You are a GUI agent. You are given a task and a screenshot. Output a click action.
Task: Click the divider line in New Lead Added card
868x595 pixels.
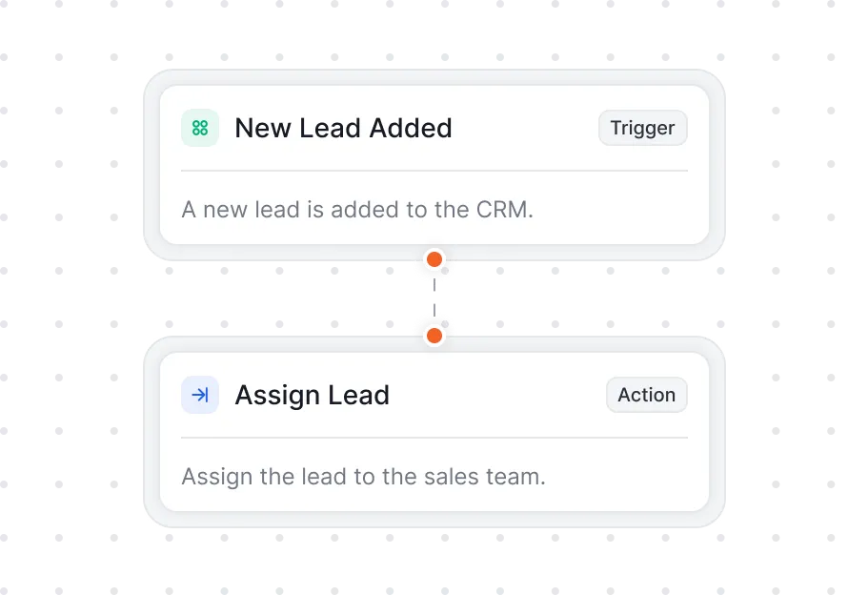point(434,171)
